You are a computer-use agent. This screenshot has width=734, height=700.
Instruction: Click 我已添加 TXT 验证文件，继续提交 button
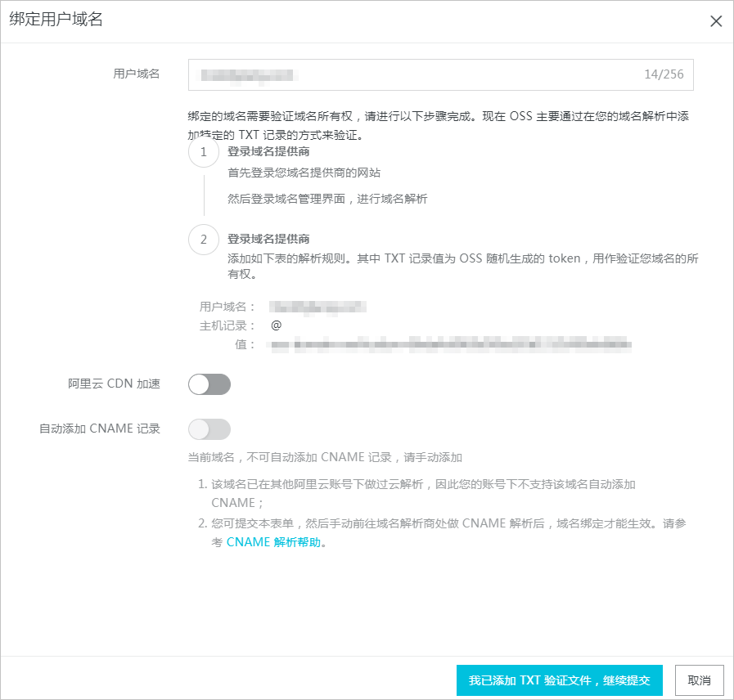pos(560,680)
